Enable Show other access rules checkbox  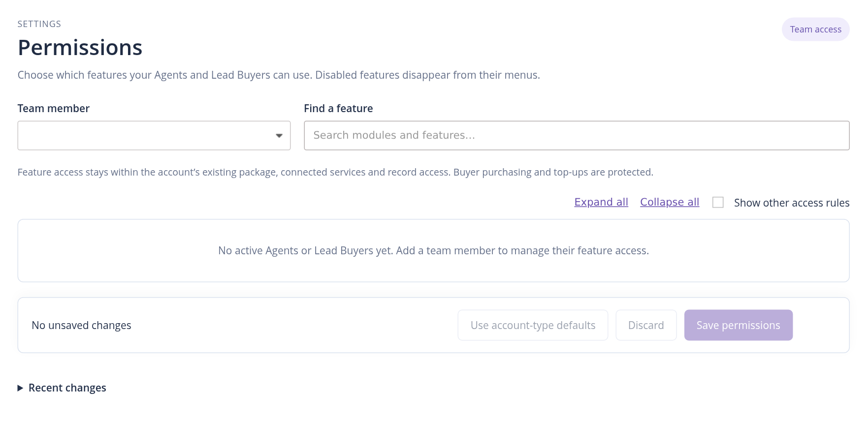click(718, 202)
